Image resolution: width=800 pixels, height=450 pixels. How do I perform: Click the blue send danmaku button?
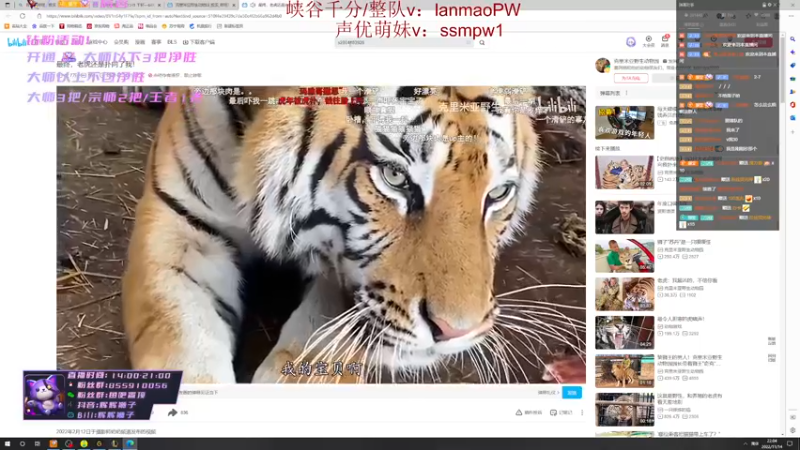[571, 392]
